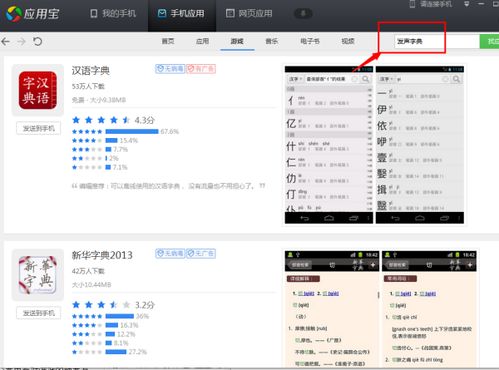The height and width of the screenshot is (370, 499).
Task: Click the 53万人下载 text
Action: pyautogui.click(x=88, y=87)
